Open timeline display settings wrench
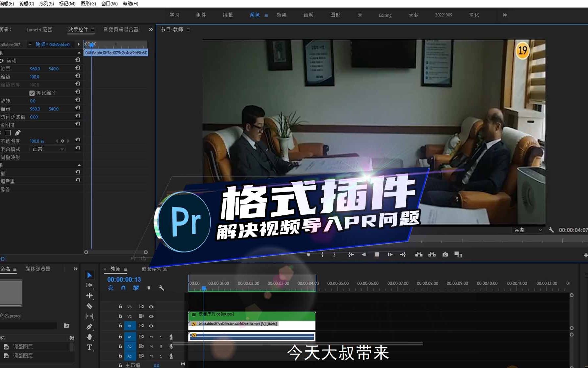 click(x=161, y=288)
